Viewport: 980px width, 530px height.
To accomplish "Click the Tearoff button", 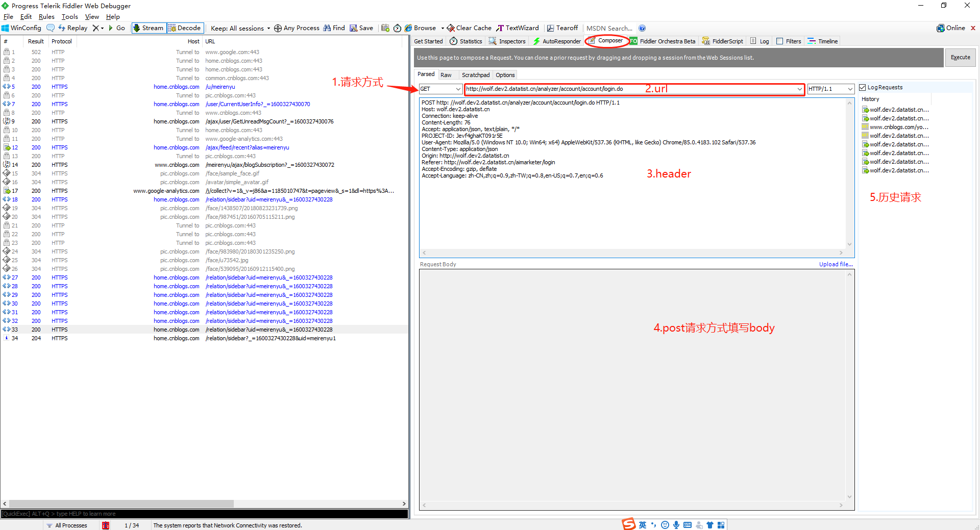I will click(562, 28).
